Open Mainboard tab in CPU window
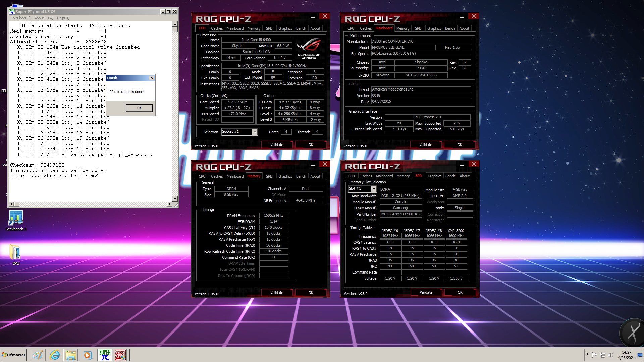644x362 pixels. point(235,28)
